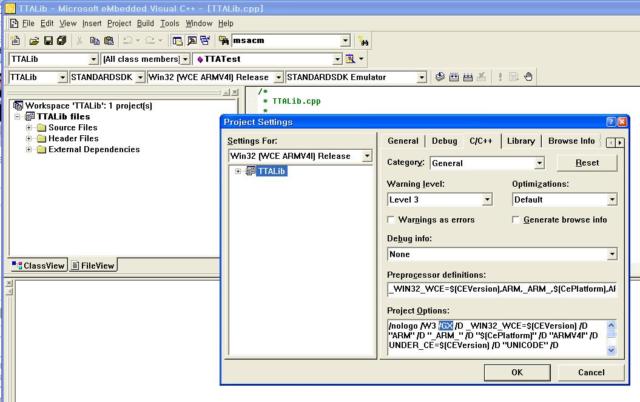640x402 pixels.
Task: Click the Save All icon
Action: pyautogui.click(x=62, y=40)
